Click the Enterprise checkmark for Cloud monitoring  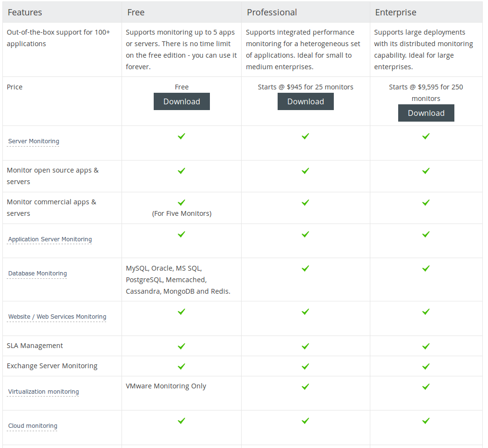click(426, 421)
